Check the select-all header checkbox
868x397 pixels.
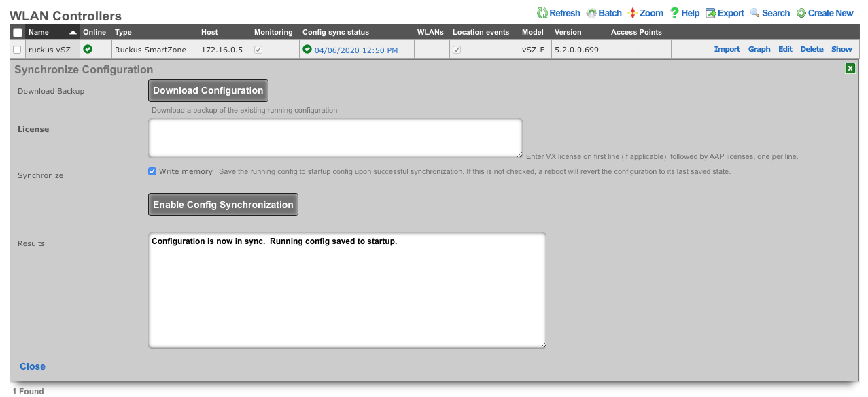pos(18,33)
